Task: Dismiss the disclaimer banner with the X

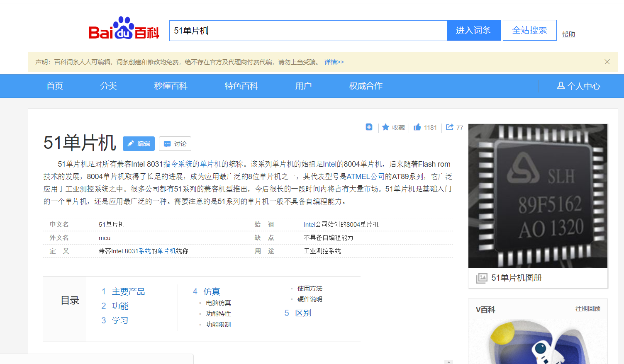Action: pyautogui.click(x=607, y=61)
